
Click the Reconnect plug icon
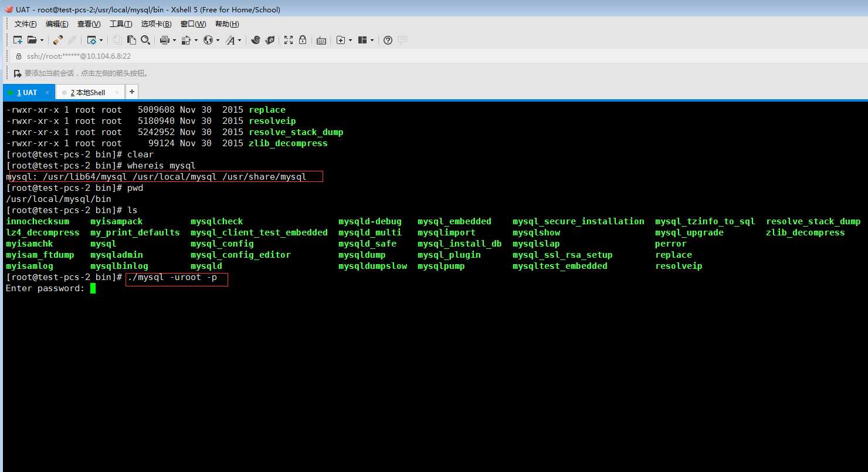[57, 40]
